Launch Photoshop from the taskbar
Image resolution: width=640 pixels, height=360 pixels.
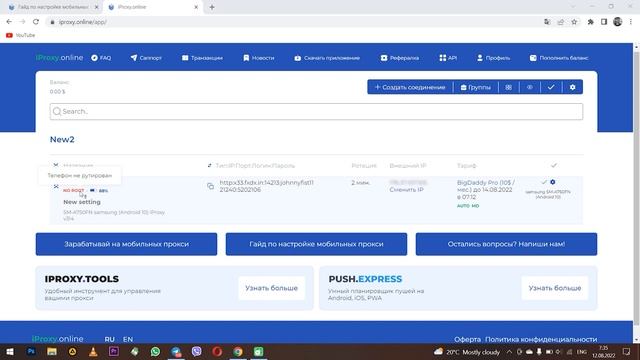[x=31, y=351]
